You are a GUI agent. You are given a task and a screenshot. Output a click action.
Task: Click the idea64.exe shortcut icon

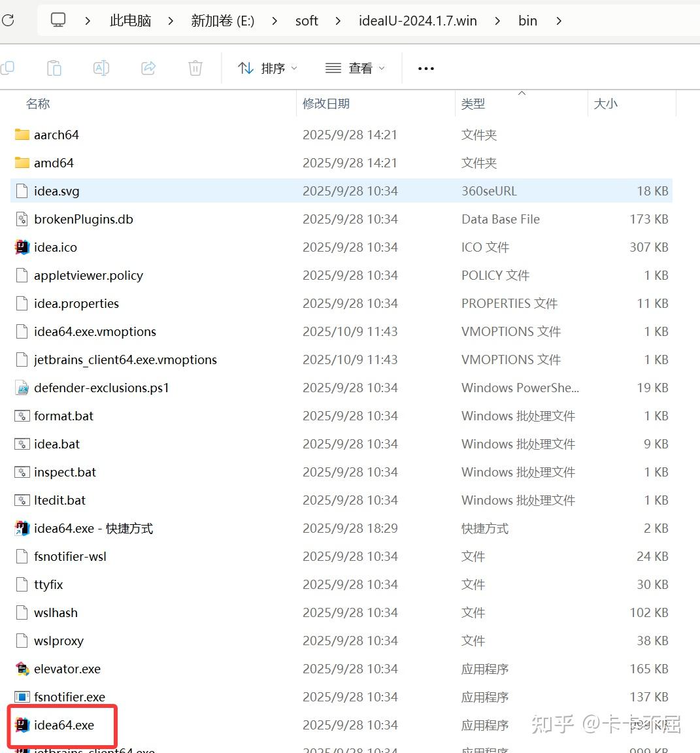pos(22,528)
